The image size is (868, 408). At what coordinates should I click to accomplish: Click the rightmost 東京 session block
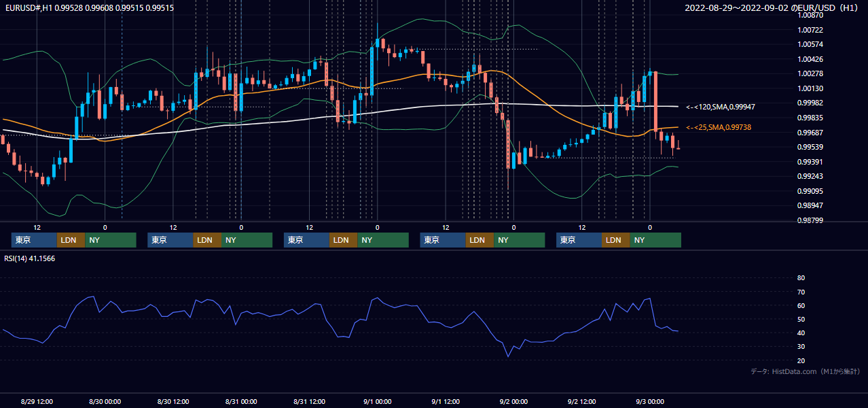[579, 240]
